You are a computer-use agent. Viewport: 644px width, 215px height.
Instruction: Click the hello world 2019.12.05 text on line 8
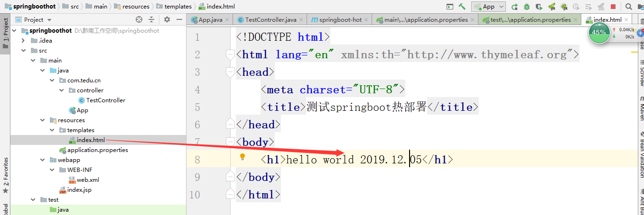354,160
